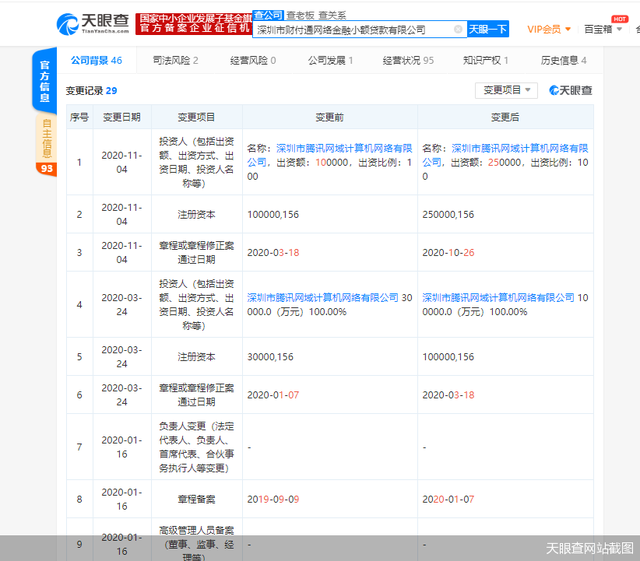Click the value 30000,156 in row 5
This screenshot has height=561, width=640.
[x=270, y=357]
